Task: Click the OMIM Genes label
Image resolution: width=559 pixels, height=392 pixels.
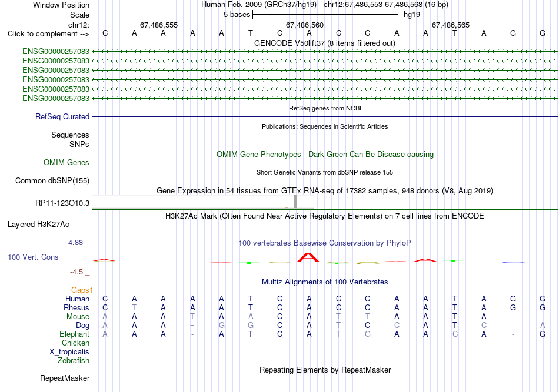Action: (x=66, y=163)
